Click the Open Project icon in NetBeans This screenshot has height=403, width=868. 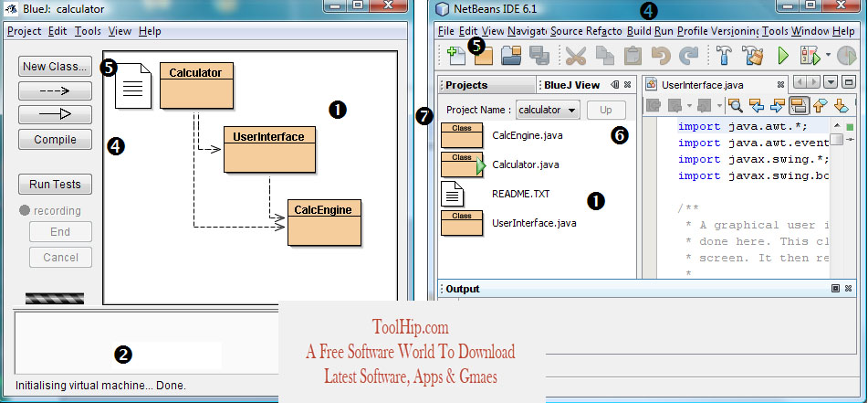click(511, 56)
